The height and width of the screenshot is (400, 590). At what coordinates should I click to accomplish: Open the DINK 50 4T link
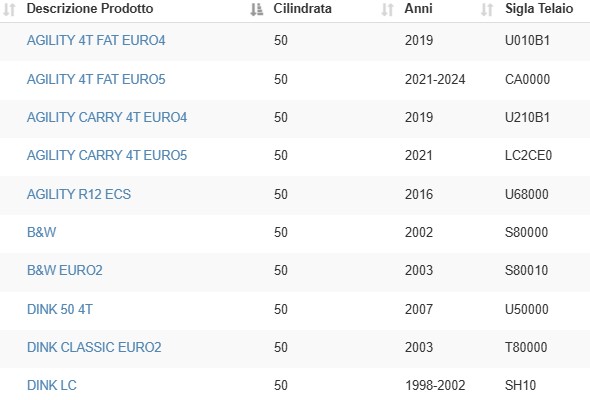point(59,309)
